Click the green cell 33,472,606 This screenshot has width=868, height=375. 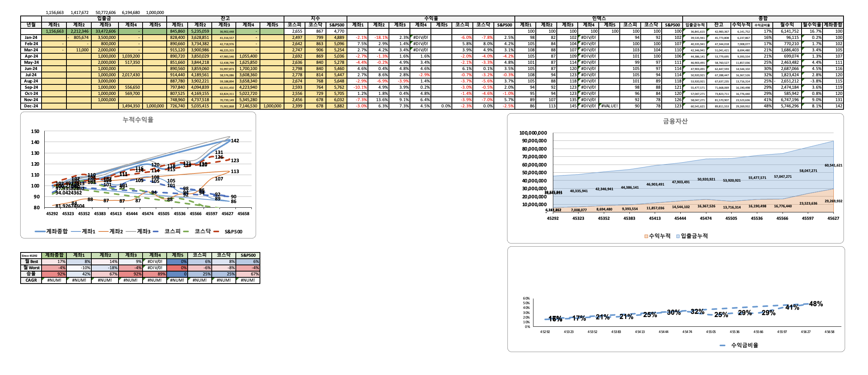coord(105,32)
